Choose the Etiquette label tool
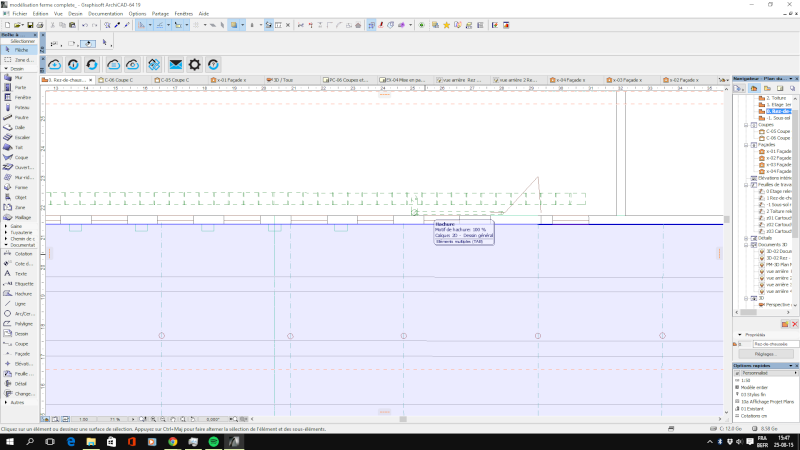 [19, 284]
